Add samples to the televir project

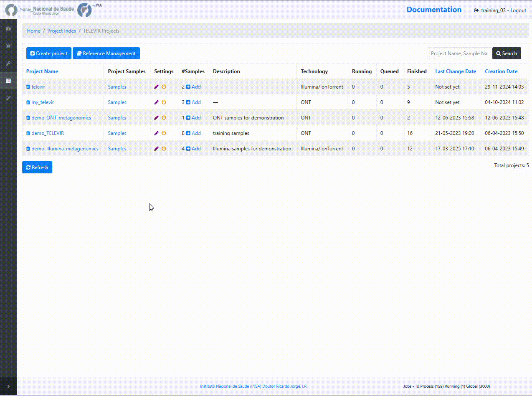tap(193, 87)
